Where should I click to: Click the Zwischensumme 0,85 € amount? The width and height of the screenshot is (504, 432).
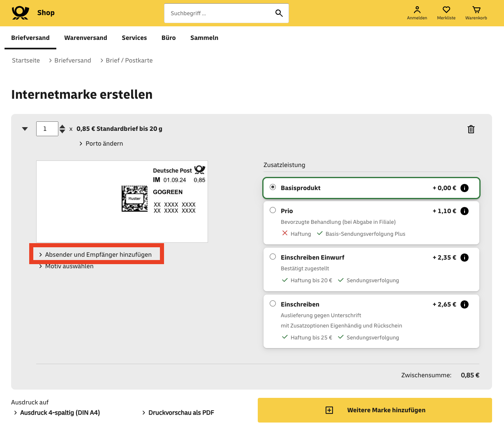pyautogui.click(x=470, y=375)
